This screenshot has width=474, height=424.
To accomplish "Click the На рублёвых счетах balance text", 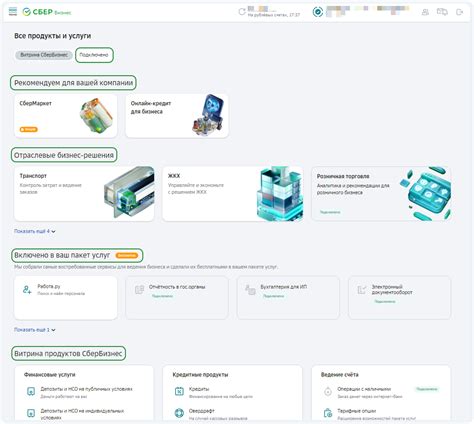I will [x=274, y=15].
